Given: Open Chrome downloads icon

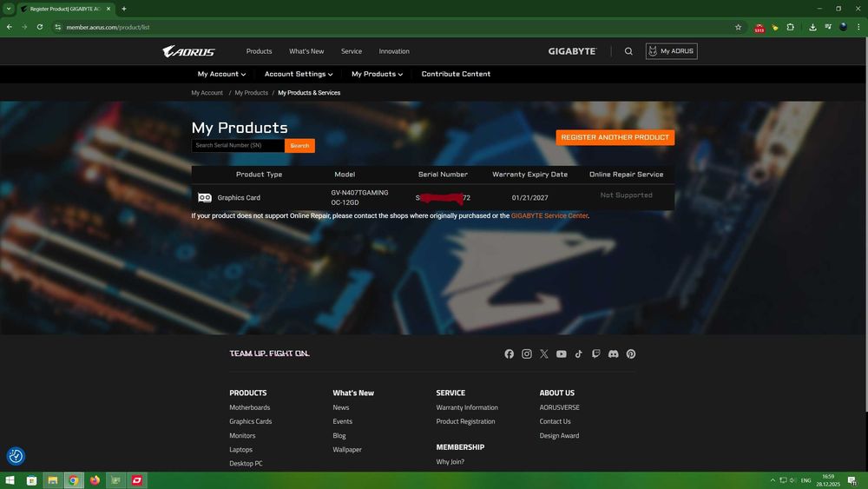Looking at the screenshot, I should [812, 27].
